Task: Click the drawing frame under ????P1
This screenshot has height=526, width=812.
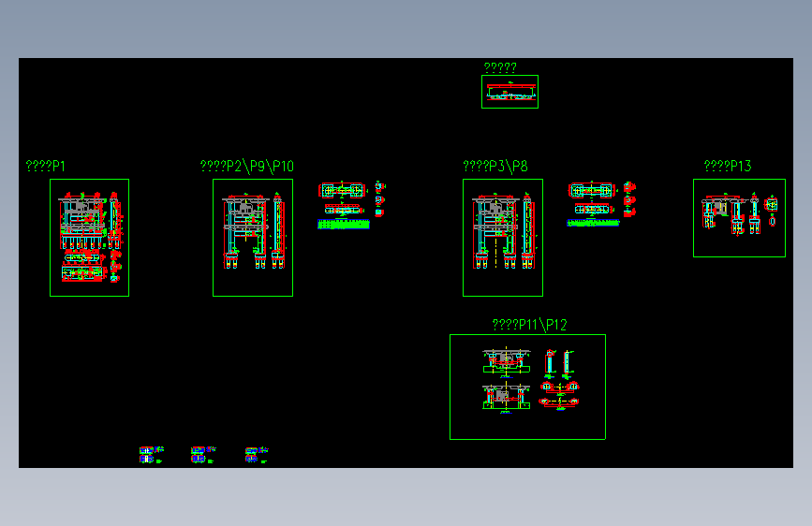Action: [89, 238]
